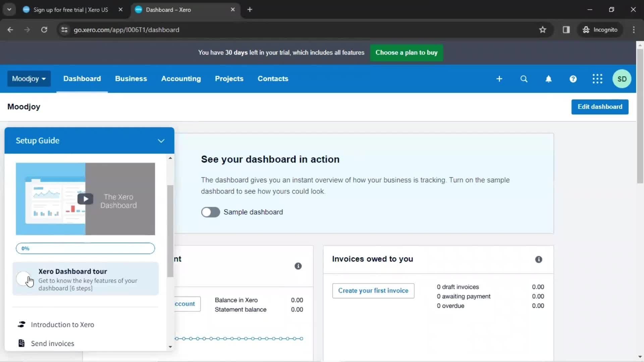This screenshot has width=644, height=362.
Task: Click the Setup Guide scrollbar thumb
Action: click(x=170, y=231)
